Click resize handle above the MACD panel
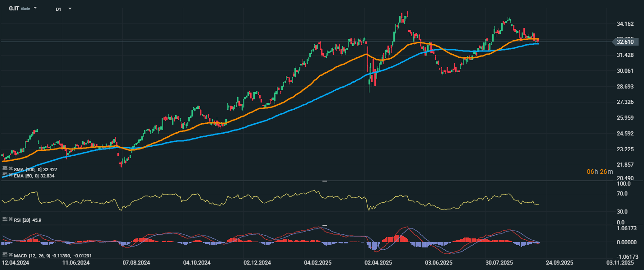This screenshot has width=644, height=270. (324, 225)
